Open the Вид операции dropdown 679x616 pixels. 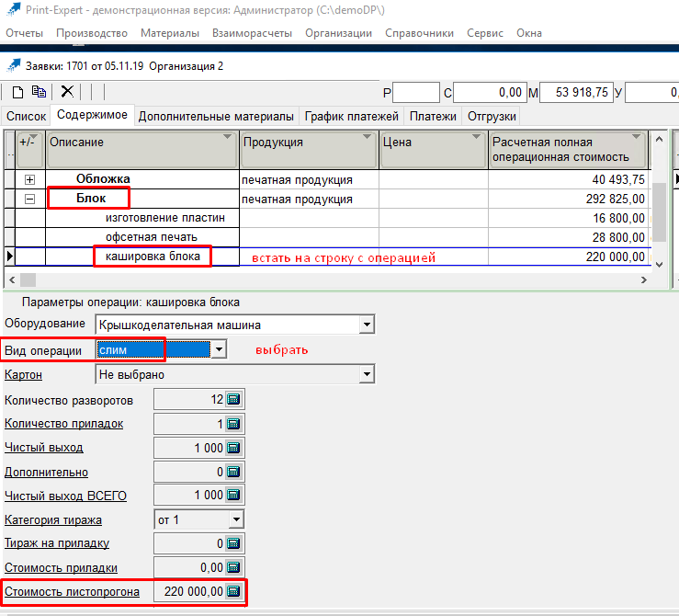(219, 349)
